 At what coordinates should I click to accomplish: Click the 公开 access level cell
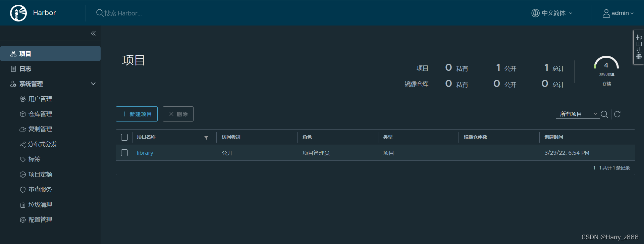click(227, 153)
